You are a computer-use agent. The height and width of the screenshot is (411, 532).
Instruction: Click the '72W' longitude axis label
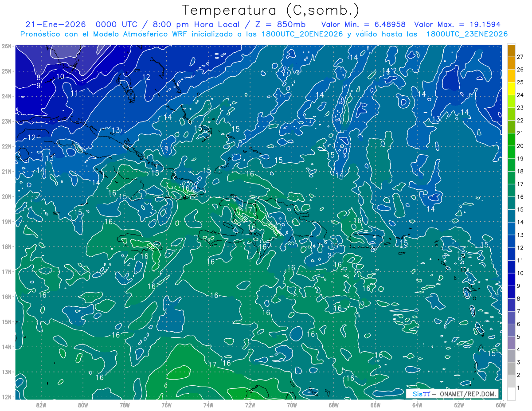pos(250,405)
